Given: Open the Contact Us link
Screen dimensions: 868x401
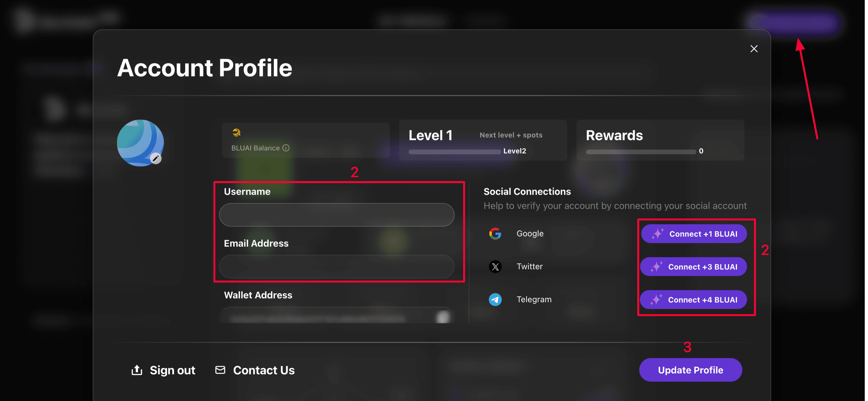Looking at the screenshot, I should (x=263, y=370).
